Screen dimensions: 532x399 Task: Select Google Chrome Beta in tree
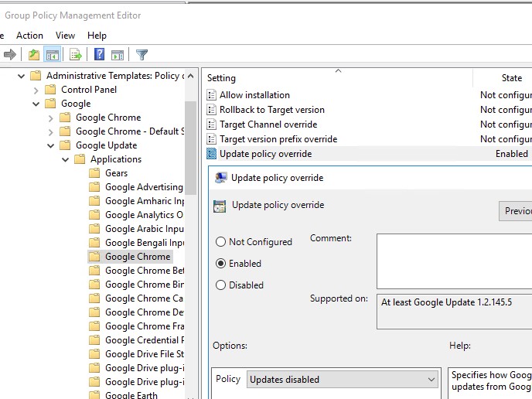[145, 271]
